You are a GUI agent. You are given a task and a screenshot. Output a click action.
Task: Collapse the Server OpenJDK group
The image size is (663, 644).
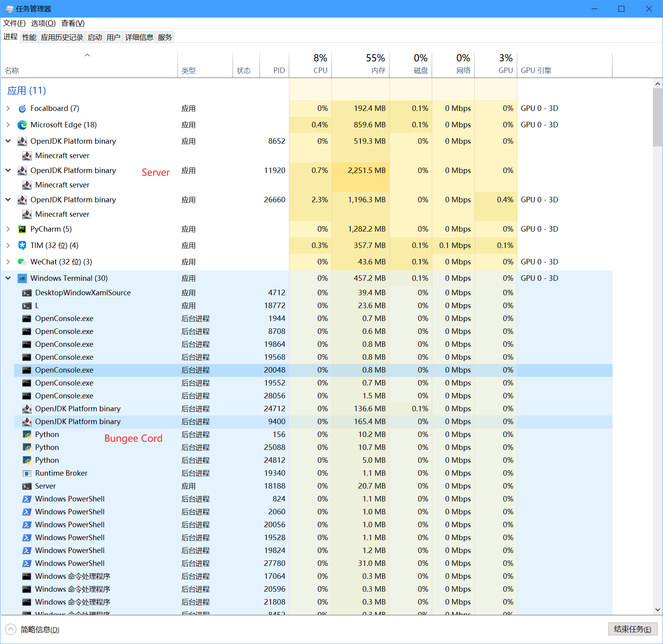click(8, 170)
